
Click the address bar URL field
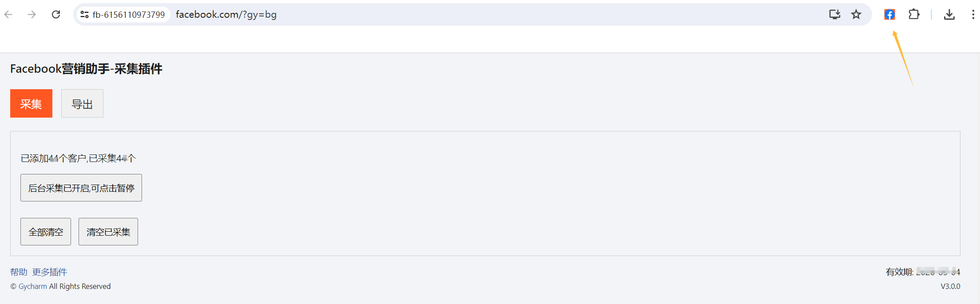coord(399,15)
